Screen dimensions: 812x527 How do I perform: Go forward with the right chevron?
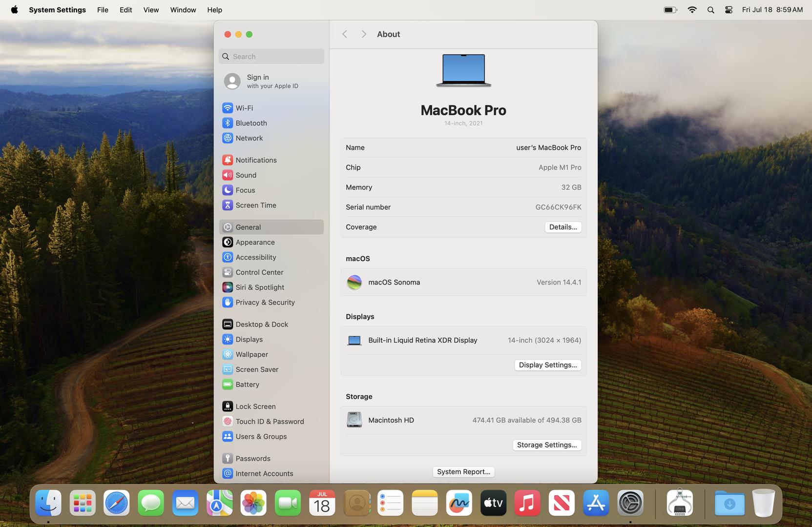(x=364, y=34)
